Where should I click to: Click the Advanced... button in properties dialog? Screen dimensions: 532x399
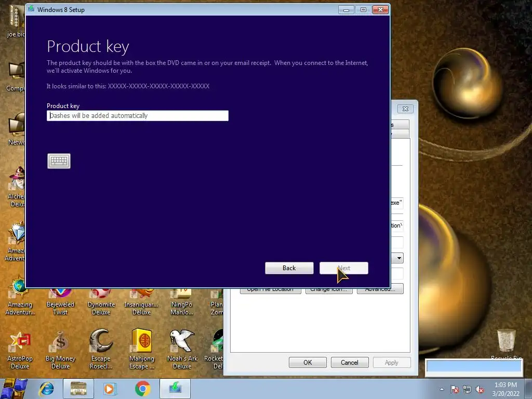pos(380,290)
